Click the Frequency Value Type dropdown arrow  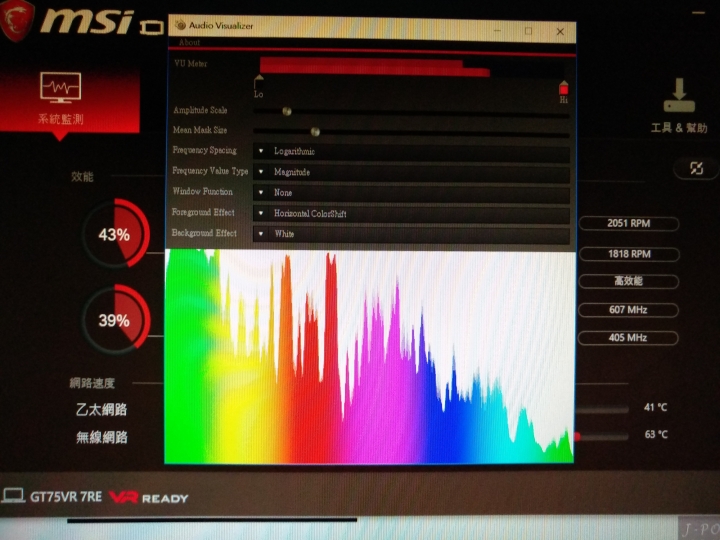(x=261, y=172)
